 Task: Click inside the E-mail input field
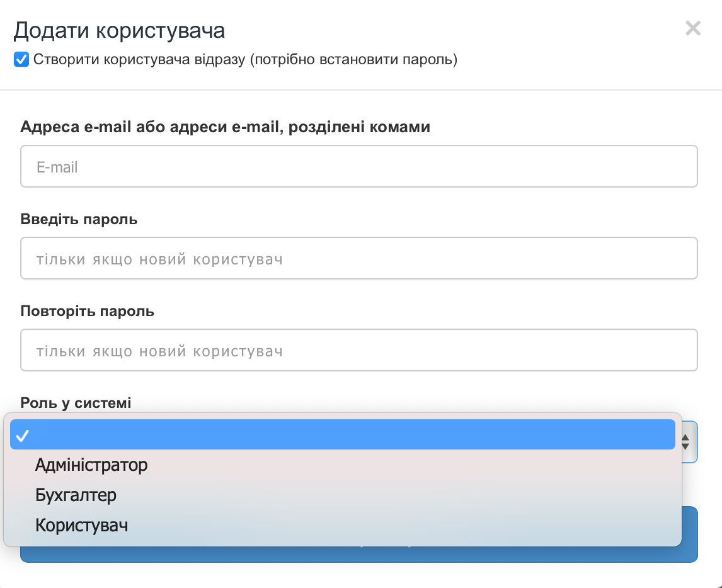[359, 166]
